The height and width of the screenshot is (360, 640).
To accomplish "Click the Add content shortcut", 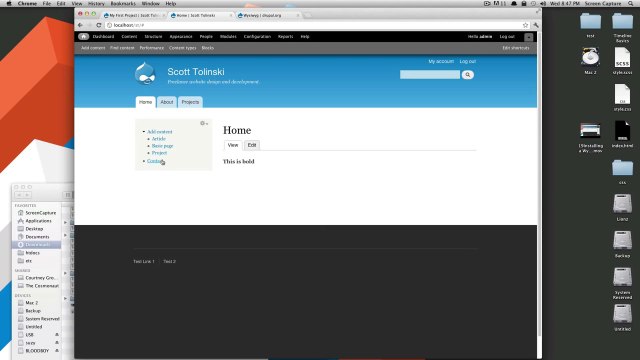I will coord(93,48).
